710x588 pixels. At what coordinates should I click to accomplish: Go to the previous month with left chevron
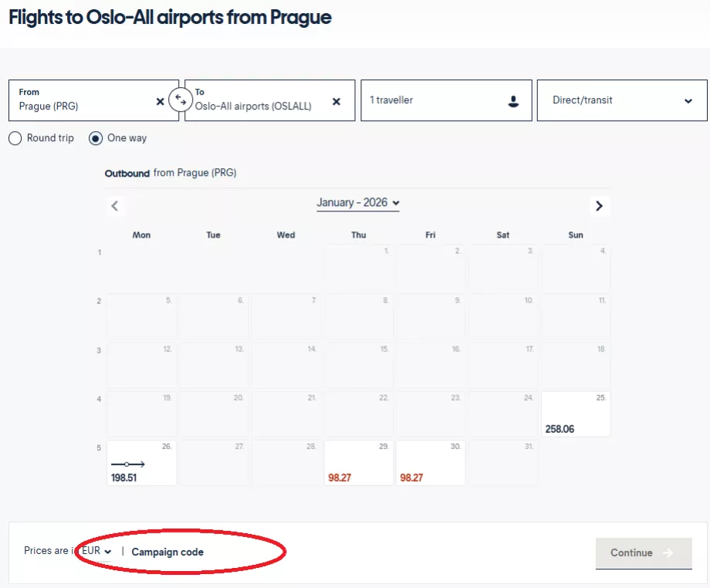(115, 206)
